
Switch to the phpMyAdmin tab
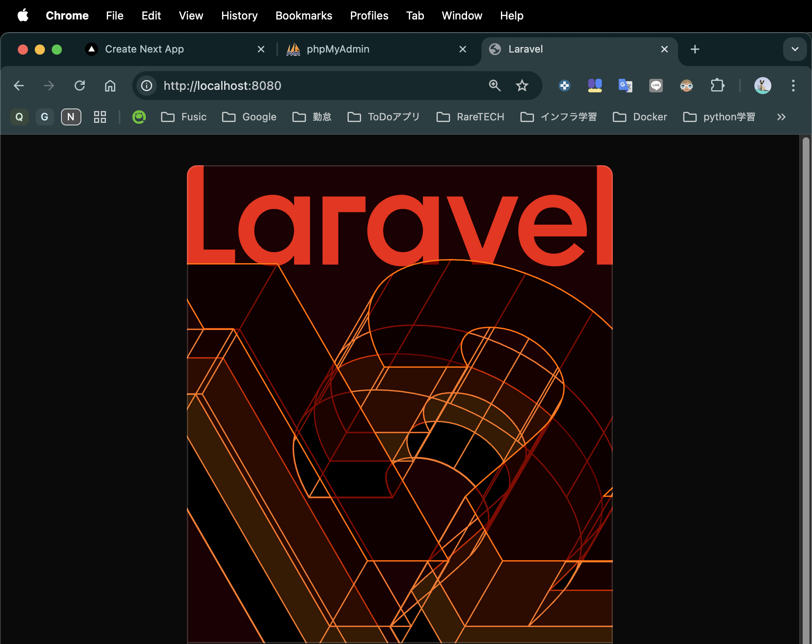tap(377, 49)
